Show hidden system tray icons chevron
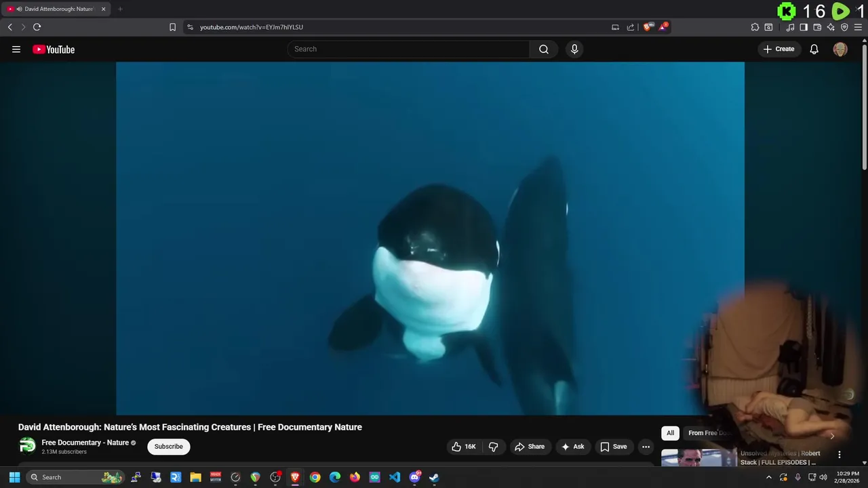This screenshot has height=488, width=868. point(768,477)
